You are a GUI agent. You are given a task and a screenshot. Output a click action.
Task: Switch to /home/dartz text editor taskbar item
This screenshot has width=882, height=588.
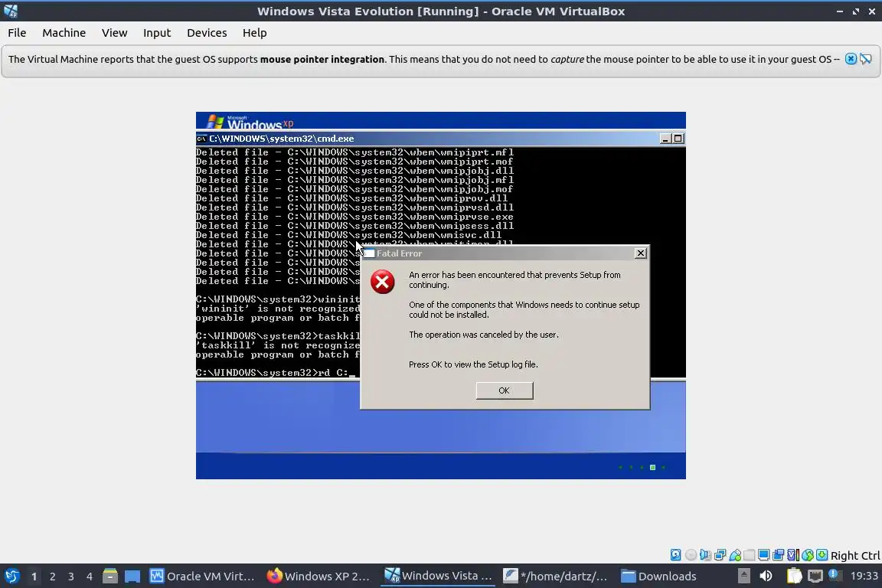coord(555,577)
